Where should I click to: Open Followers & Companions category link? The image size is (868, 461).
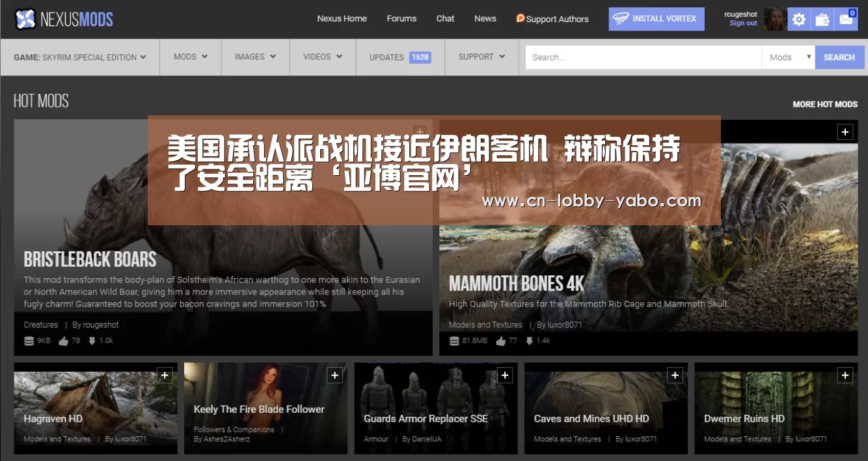pyautogui.click(x=234, y=430)
